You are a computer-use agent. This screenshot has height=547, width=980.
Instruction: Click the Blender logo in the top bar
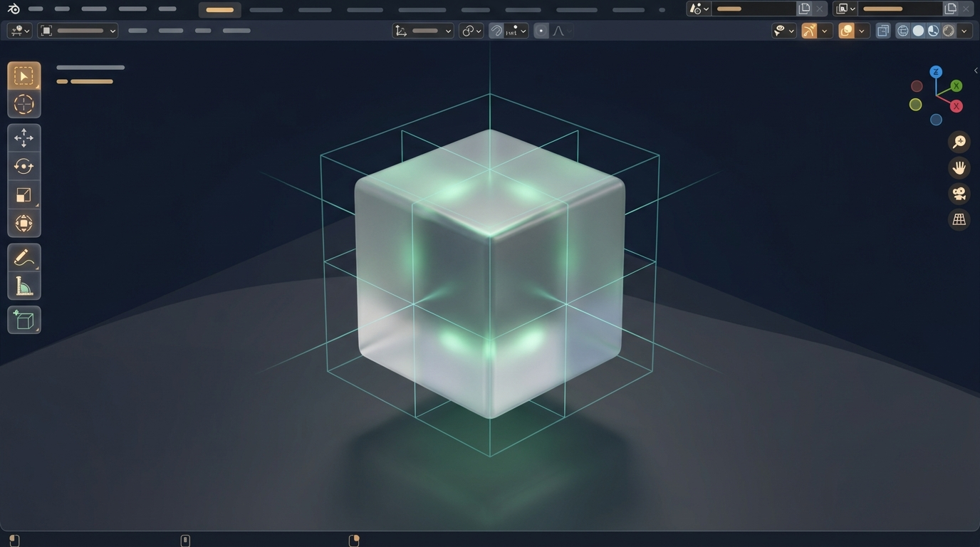pyautogui.click(x=14, y=9)
